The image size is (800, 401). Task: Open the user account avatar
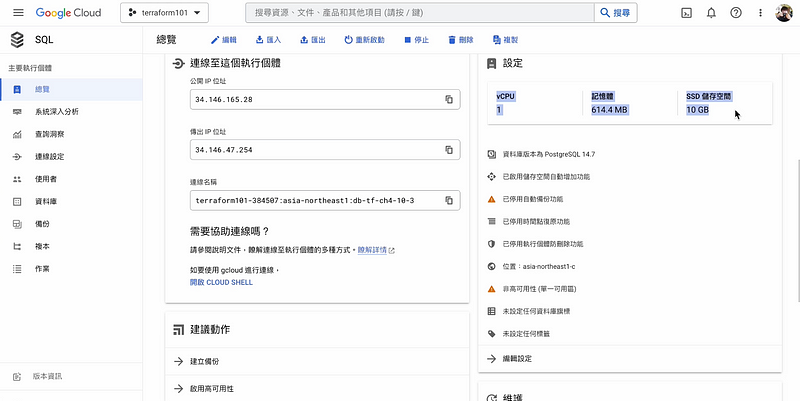pos(784,13)
